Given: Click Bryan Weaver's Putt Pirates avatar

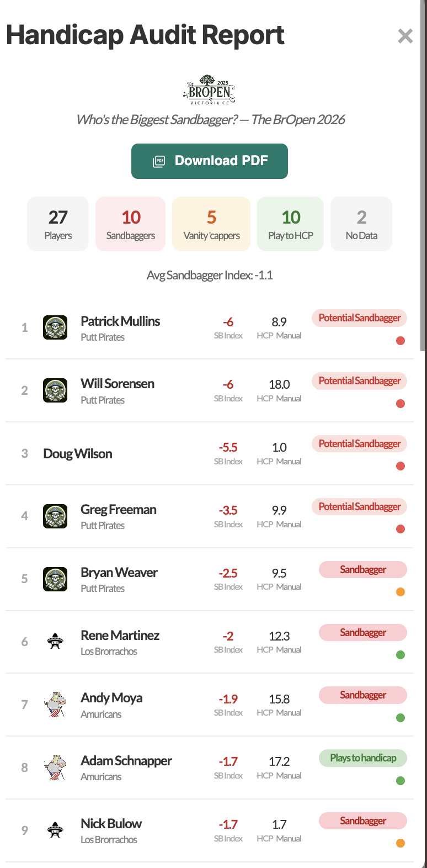Looking at the screenshot, I should coord(55,579).
